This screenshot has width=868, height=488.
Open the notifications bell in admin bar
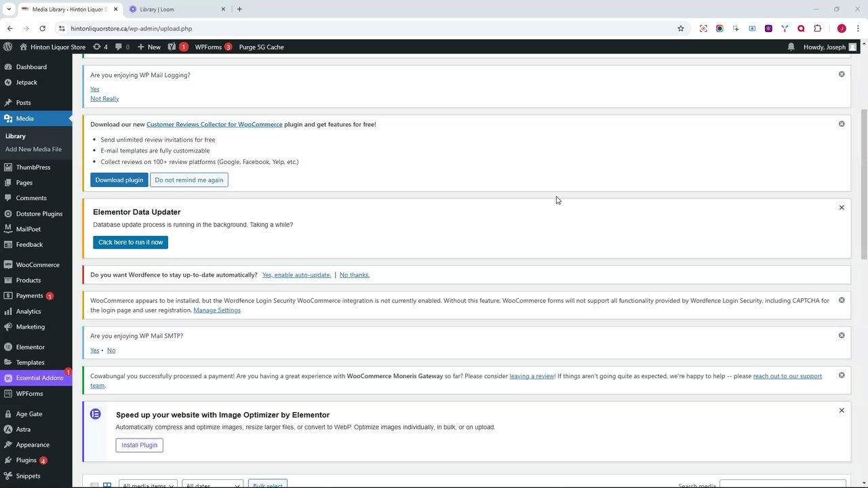(791, 47)
